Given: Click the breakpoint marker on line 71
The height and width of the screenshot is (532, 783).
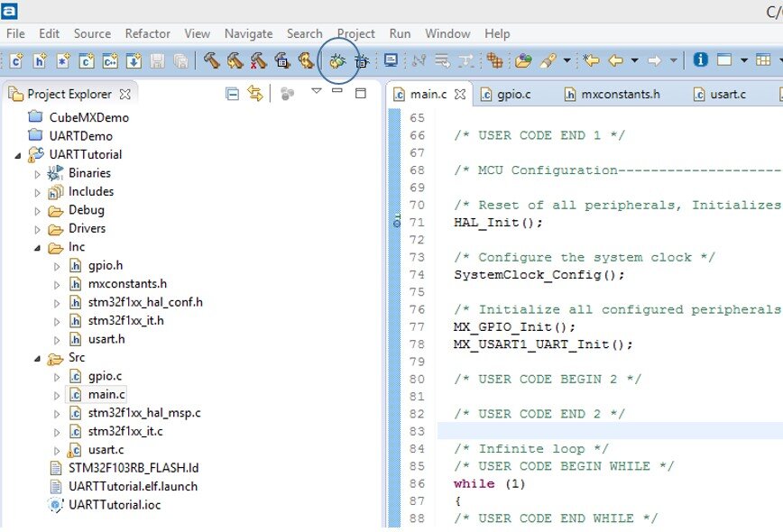Looking at the screenshot, I should coord(397,221).
